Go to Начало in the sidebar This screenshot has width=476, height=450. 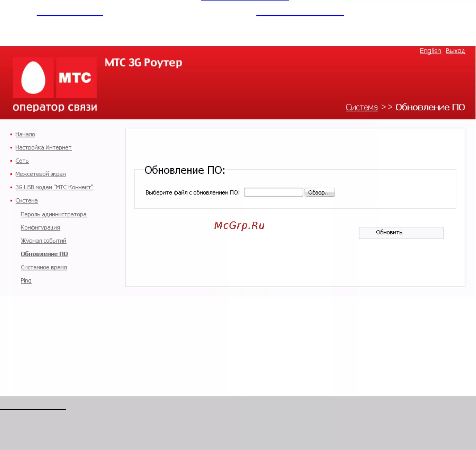pos(25,134)
